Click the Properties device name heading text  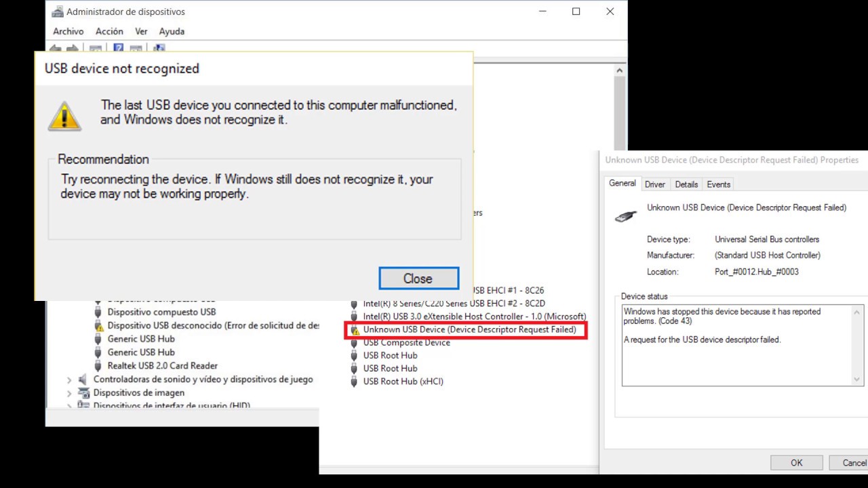[747, 207]
